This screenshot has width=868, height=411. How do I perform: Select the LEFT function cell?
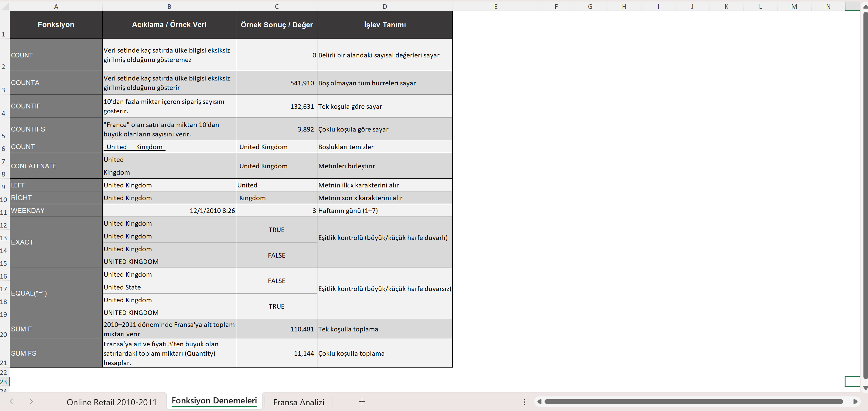pos(56,185)
